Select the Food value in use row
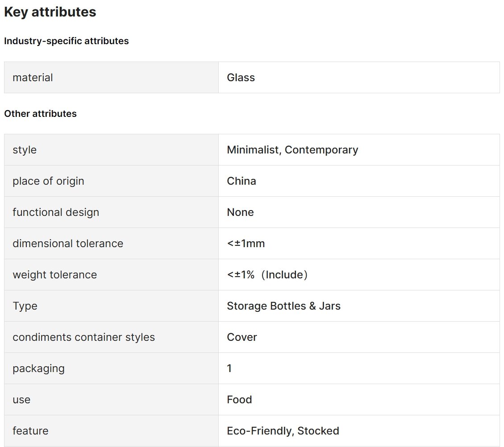The image size is (504, 447). (239, 399)
